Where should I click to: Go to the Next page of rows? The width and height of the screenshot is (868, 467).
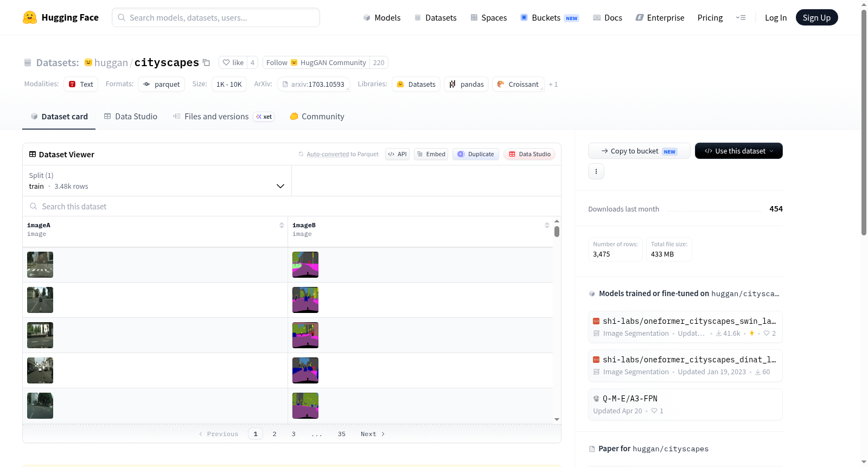pyautogui.click(x=373, y=434)
